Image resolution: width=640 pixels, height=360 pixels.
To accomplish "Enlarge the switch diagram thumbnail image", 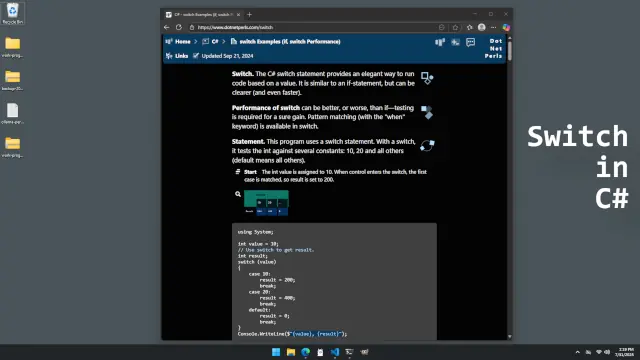I will point(266,203).
